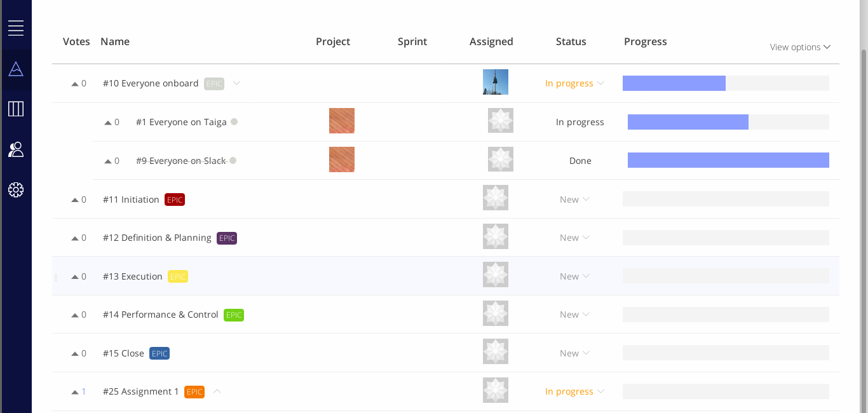
Task: Click the drag handle on #13 Execution row
Action: pos(56,277)
